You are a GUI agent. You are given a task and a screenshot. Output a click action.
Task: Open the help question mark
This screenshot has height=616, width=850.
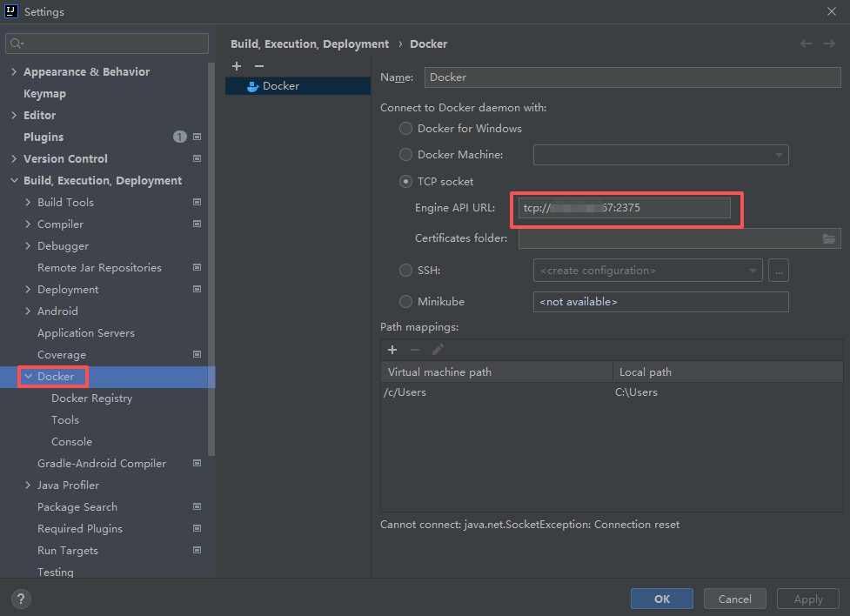click(21, 599)
